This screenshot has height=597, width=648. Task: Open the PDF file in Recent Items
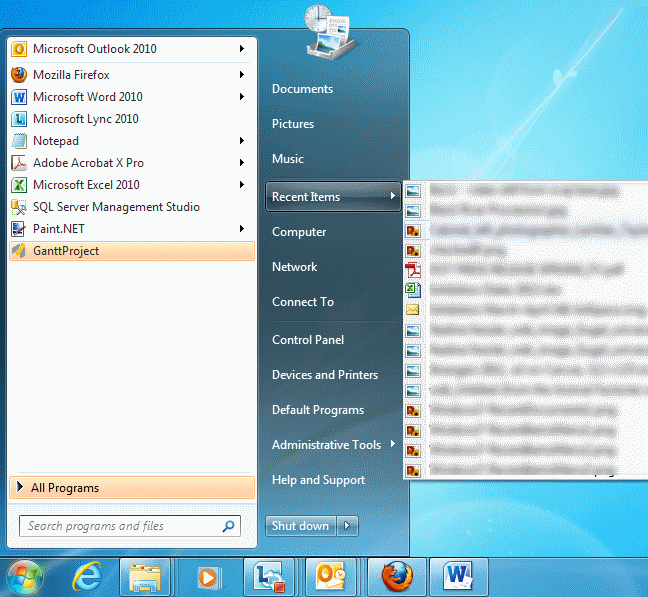pyautogui.click(x=413, y=270)
